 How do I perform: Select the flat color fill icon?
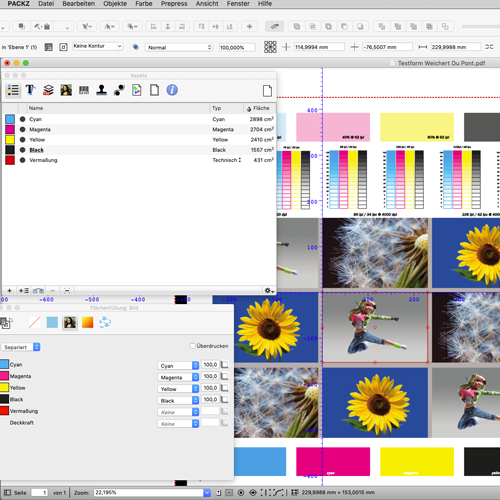click(52, 322)
